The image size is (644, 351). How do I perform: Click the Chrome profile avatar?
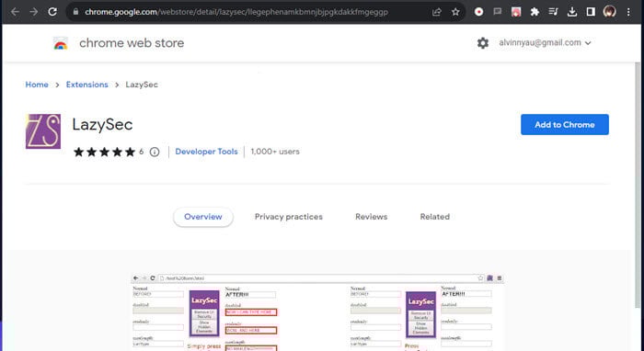pos(609,11)
